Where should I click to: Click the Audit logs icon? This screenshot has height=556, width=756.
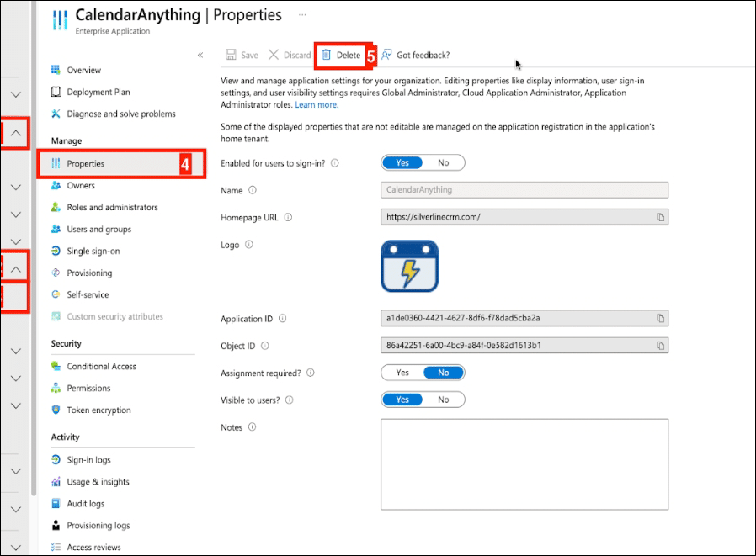coord(56,504)
